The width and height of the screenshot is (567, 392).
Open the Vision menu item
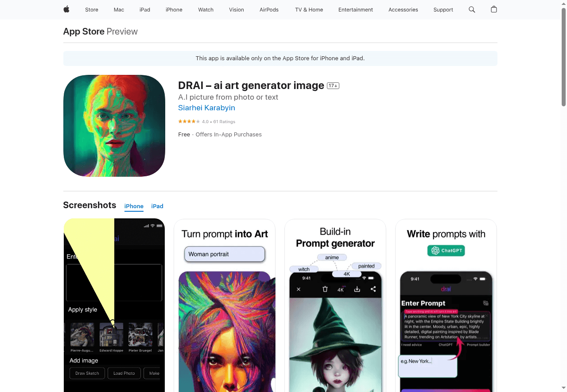(237, 9)
